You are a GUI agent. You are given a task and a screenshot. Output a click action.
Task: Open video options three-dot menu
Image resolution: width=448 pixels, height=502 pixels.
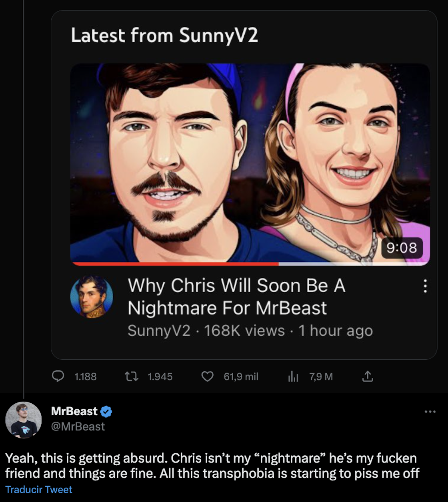(x=425, y=286)
